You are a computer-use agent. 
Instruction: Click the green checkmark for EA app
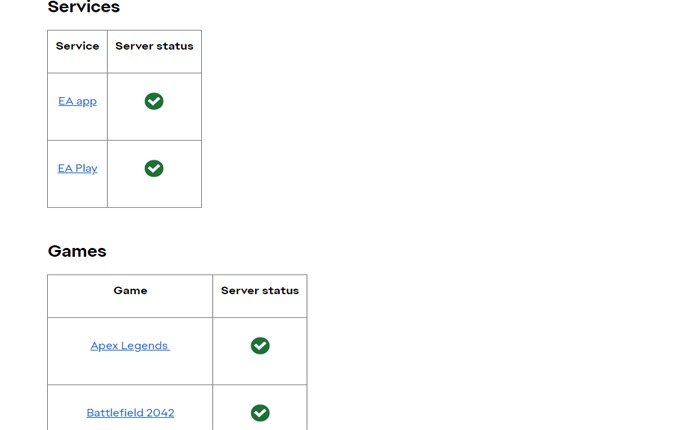pyautogui.click(x=154, y=101)
